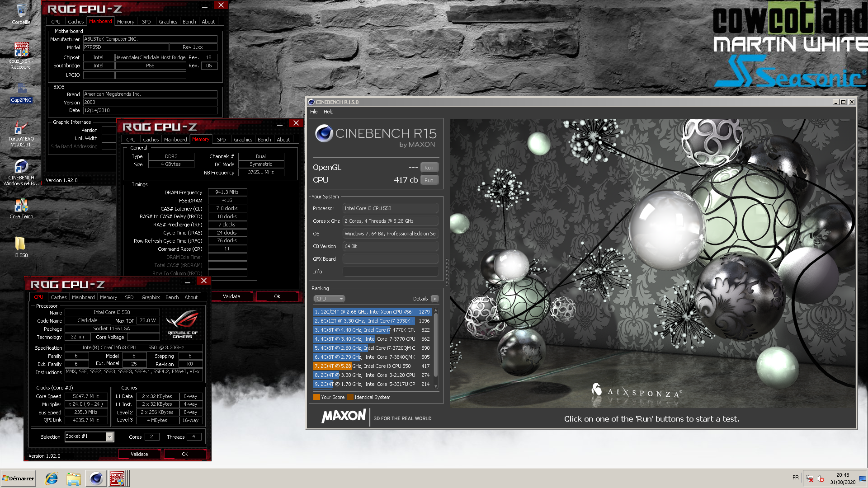Click the ranking list scrollbar up arrow
This screenshot has height=488, width=868.
436,311
